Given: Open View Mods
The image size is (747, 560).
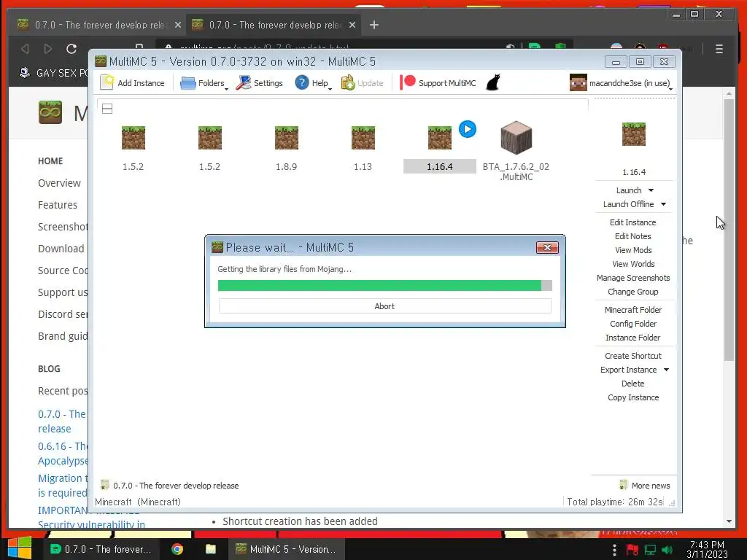Looking at the screenshot, I should [x=633, y=250].
